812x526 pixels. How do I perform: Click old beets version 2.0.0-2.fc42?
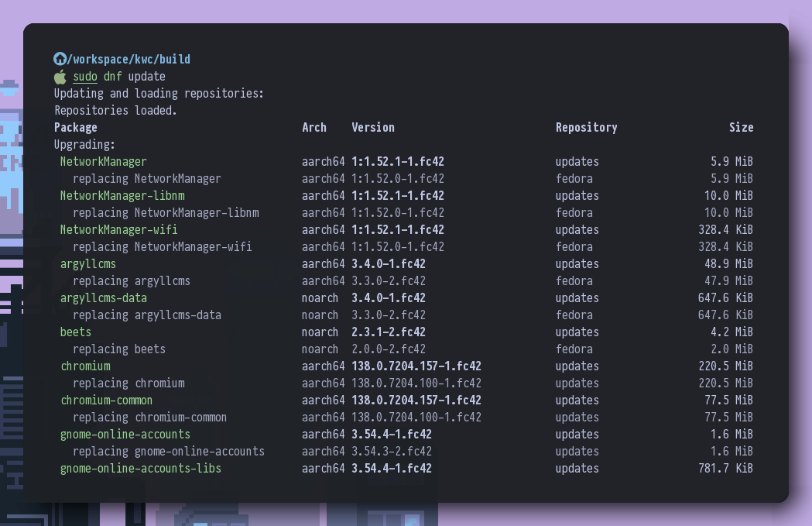point(389,349)
